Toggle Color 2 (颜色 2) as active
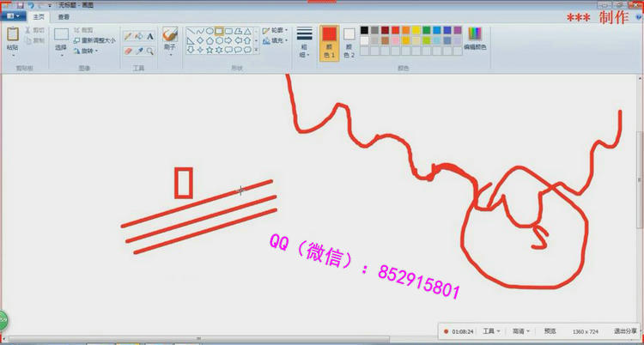644x345 pixels. coord(349,41)
